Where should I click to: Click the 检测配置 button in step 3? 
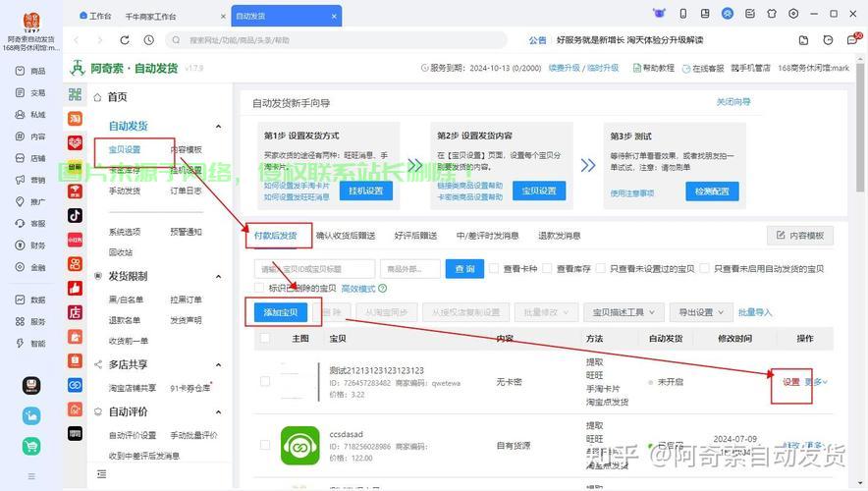pyautogui.click(x=712, y=191)
